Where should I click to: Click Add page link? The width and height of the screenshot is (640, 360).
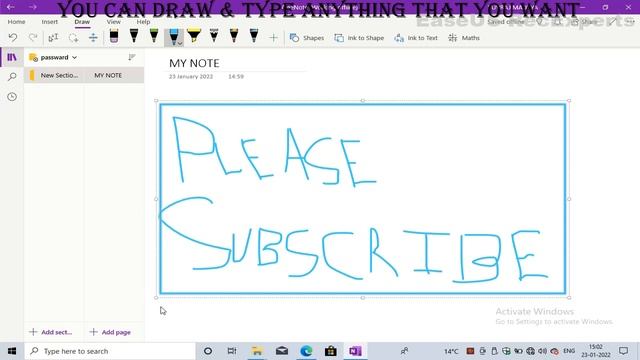[110, 332]
